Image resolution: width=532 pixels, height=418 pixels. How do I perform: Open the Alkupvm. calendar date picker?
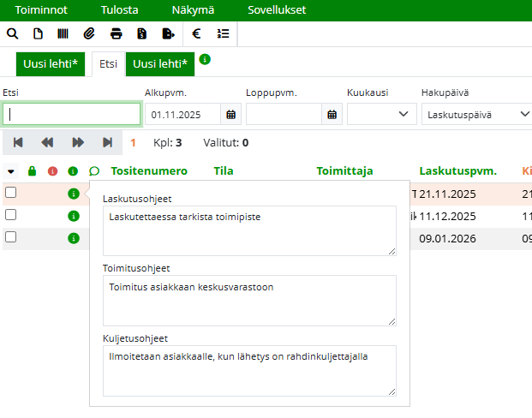coord(230,114)
